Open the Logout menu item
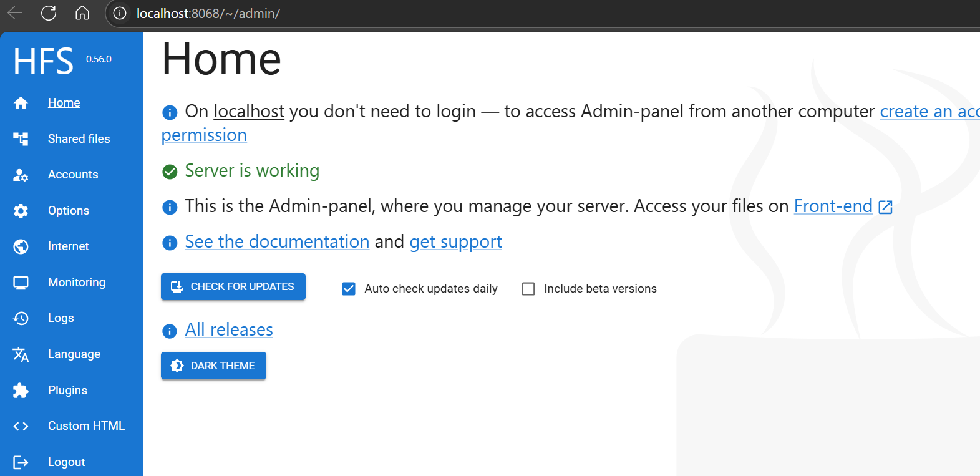The image size is (980, 476). 66,462
